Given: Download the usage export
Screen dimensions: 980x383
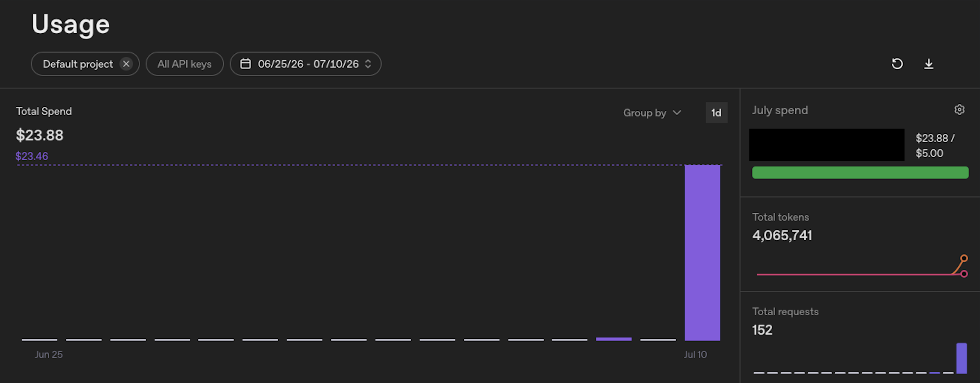Looking at the screenshot, I should [x=929, y=64].
